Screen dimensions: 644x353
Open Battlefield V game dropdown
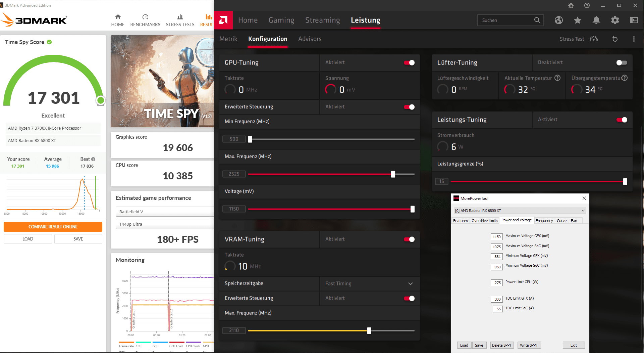coord(165,212)
